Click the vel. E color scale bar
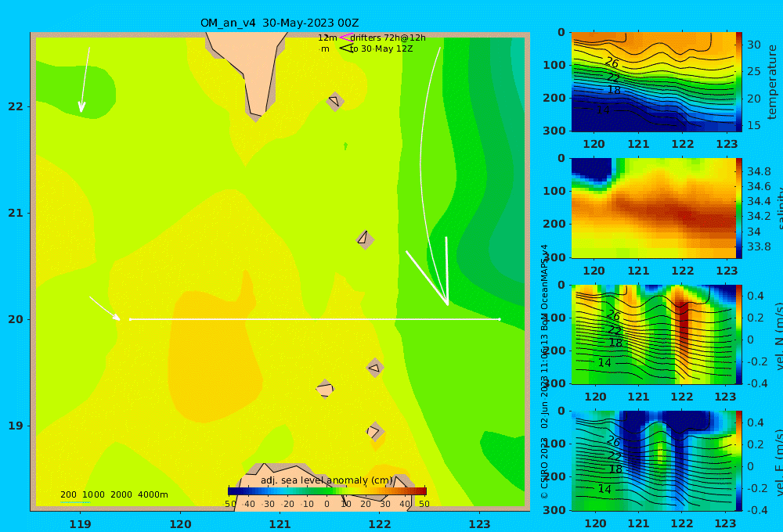Viewport: 783px width, 532px height. (738, 461)
